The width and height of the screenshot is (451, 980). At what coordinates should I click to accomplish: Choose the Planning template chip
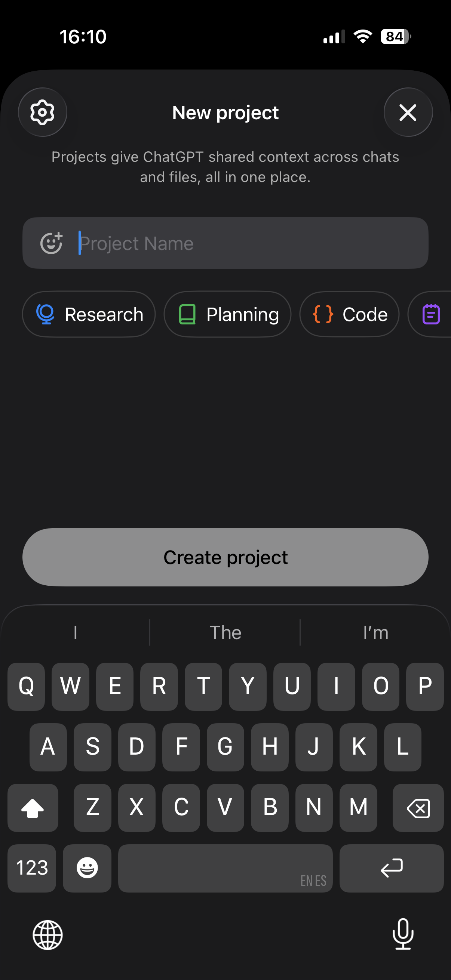(x=227, y=314)
